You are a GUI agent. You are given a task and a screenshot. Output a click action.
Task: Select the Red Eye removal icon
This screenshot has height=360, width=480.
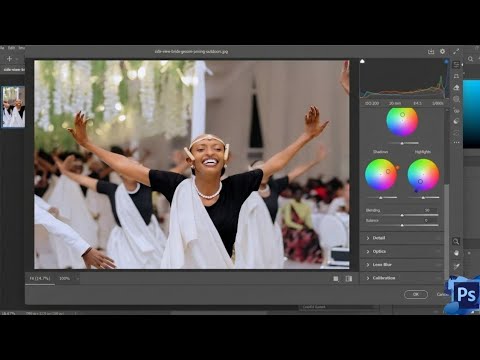click(456, 110)
